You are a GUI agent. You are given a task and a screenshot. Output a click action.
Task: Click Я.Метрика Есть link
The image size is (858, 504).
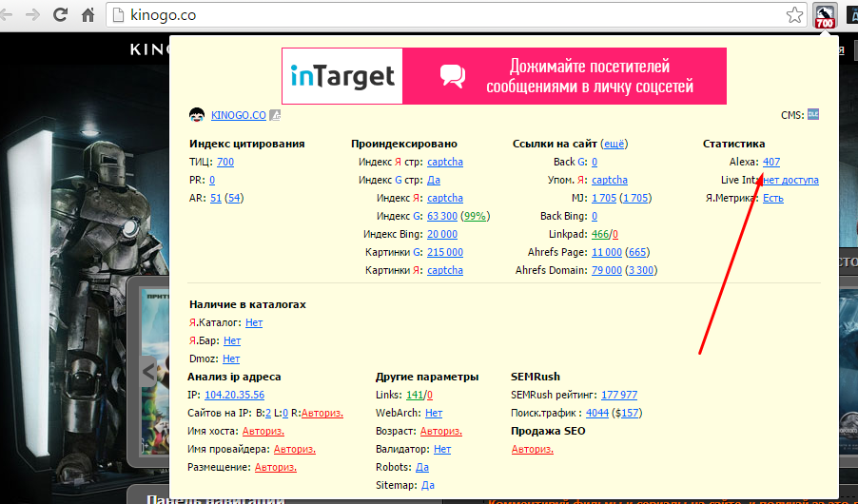(773, 198)
